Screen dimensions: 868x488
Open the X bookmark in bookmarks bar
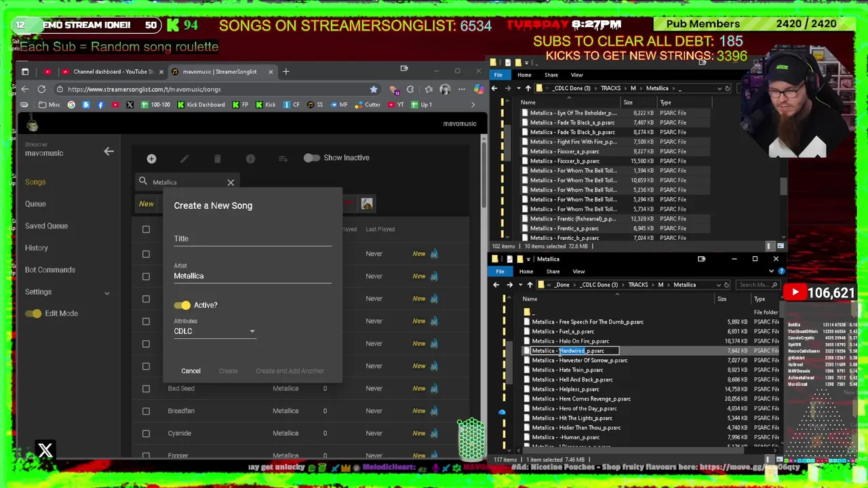coord(130,104)
